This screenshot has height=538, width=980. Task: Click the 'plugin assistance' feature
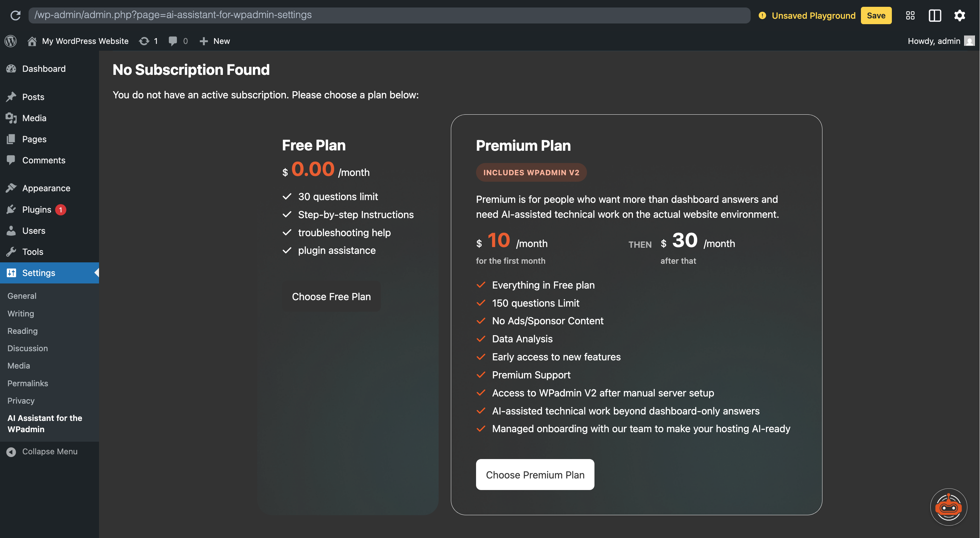pos(337,250)
